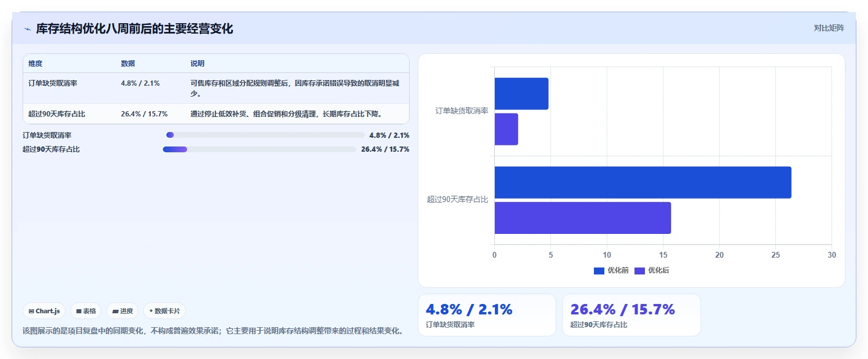Click chart y-axis label 订单缺货取消率
Image resolution: width=868 pixels, height=359 pixels.
[x=462, y=111]
